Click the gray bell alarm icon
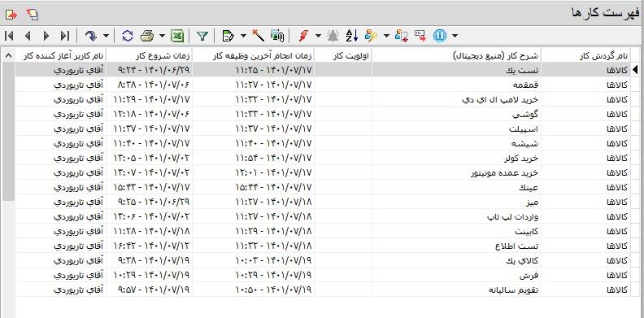 (333, 36)
